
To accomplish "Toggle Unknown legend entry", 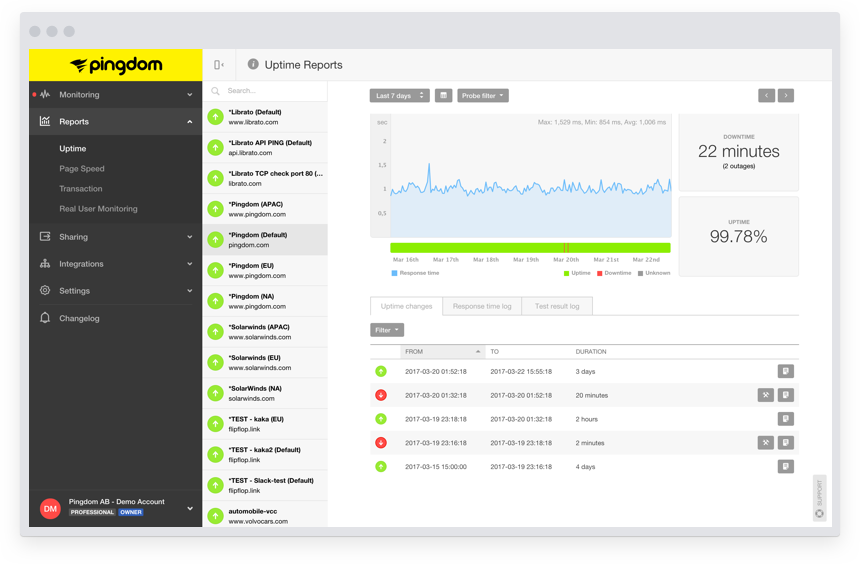I will click(x=654, y=273).
